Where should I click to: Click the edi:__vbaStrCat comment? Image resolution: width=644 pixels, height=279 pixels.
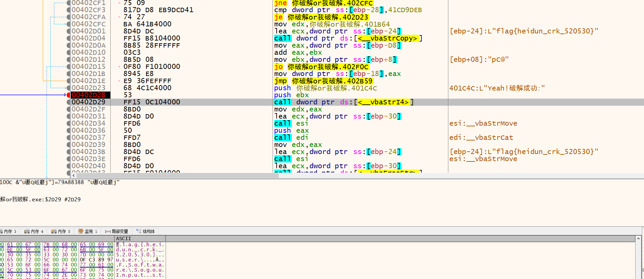point(481,137)
